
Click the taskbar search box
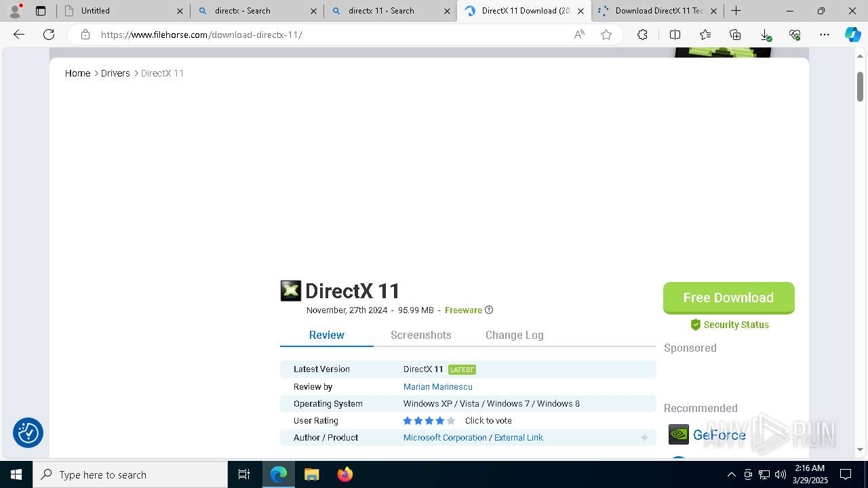click(x=130, y=474)
